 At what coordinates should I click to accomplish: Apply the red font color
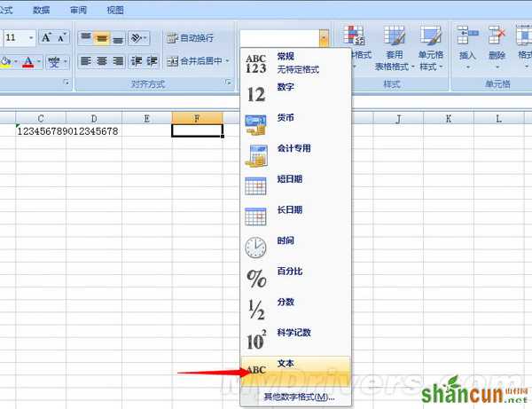(x=28, y=62)
